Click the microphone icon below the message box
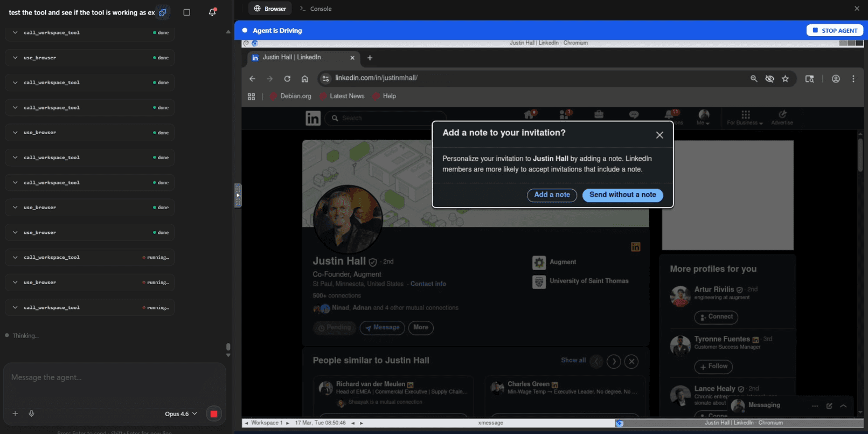The image size is (868, 434). (31, 414)
